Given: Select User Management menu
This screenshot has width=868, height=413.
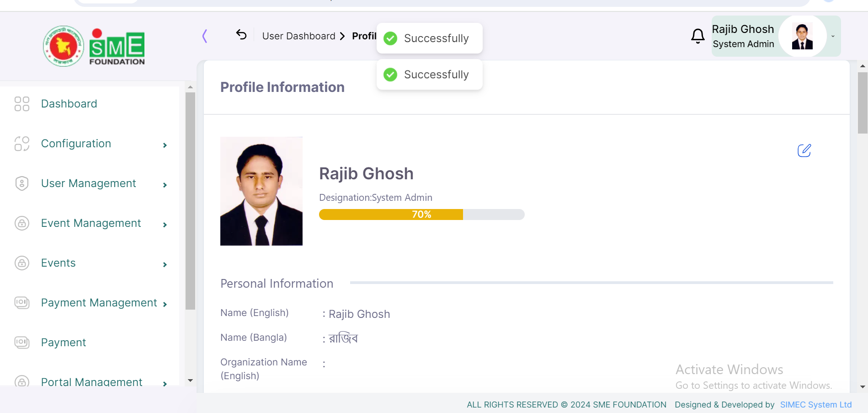Looking at the screenshot, I should 89,183.
